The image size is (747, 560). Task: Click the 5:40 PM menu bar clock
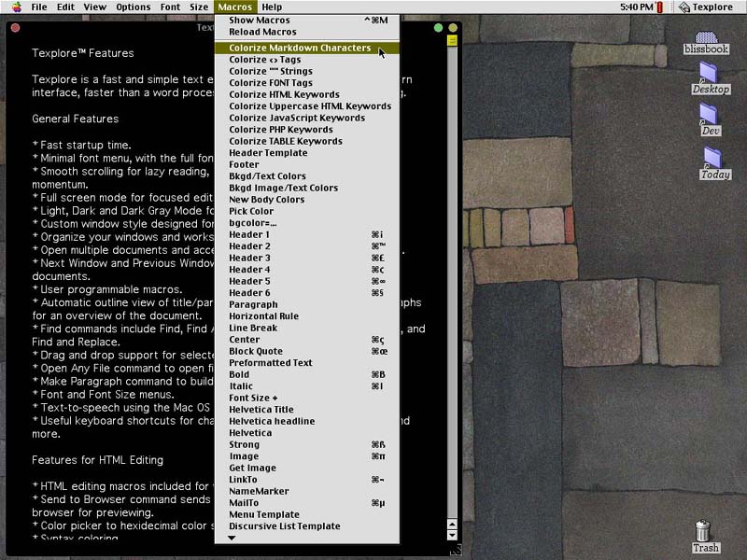(x=637, y=7)
